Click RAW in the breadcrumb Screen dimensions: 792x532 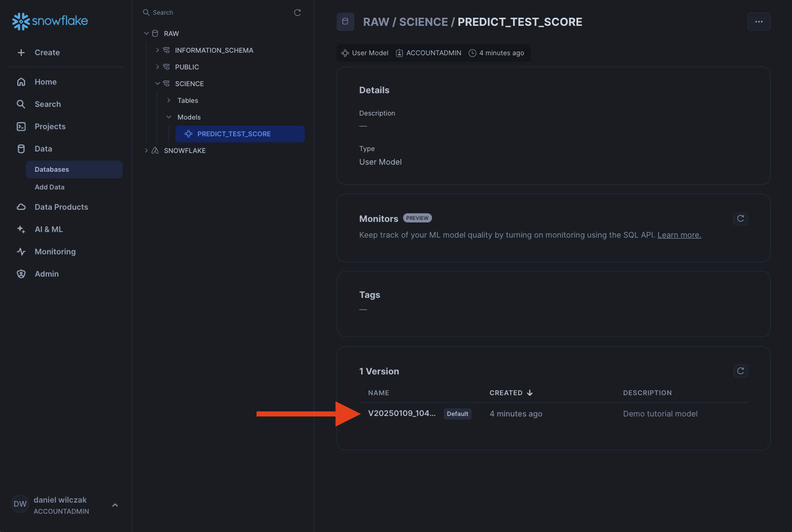[x=376, y=22]
